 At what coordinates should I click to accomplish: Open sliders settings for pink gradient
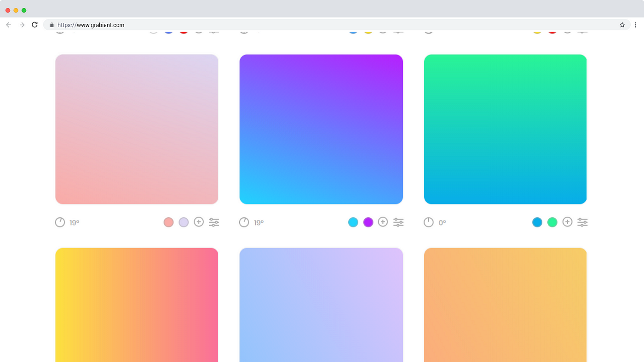click(214, 222)
